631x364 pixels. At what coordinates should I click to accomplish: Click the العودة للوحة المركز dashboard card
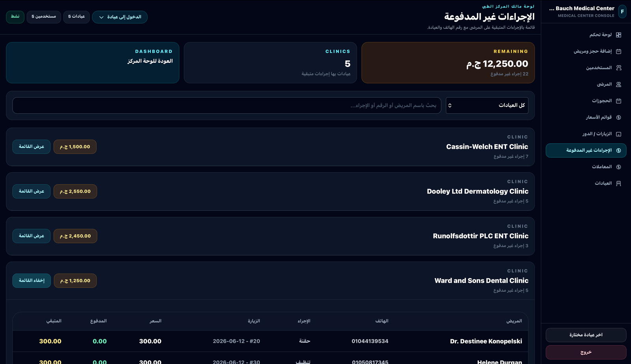coord(93,63)
